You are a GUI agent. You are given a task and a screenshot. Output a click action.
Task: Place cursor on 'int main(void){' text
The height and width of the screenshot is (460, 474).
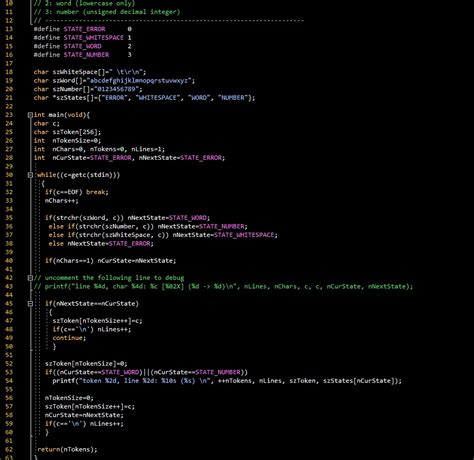click(x=62, y=115)
